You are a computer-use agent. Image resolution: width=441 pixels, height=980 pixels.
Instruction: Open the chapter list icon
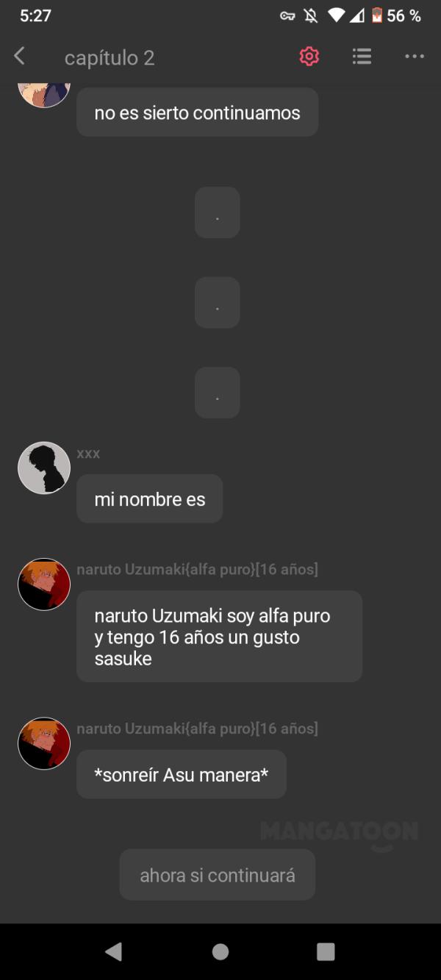click(362, 57)
